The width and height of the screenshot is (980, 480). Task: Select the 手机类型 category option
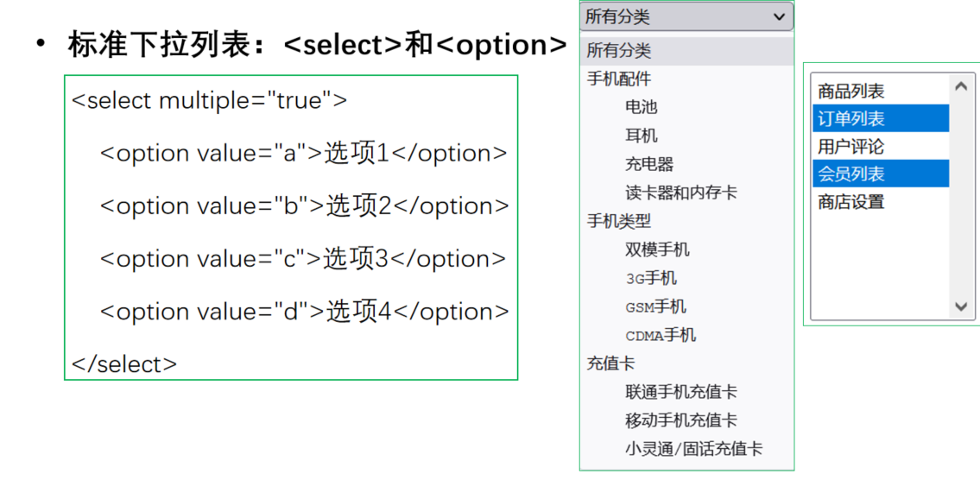686,221
